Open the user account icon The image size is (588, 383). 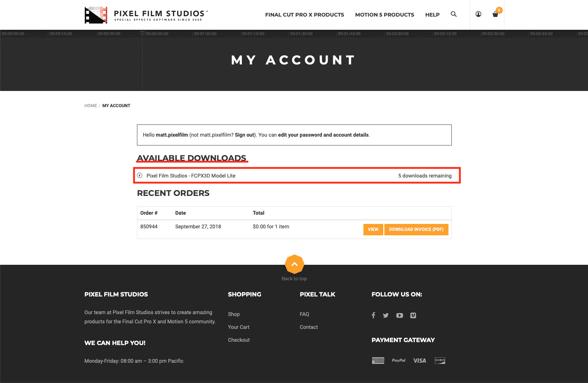(478, 14)
